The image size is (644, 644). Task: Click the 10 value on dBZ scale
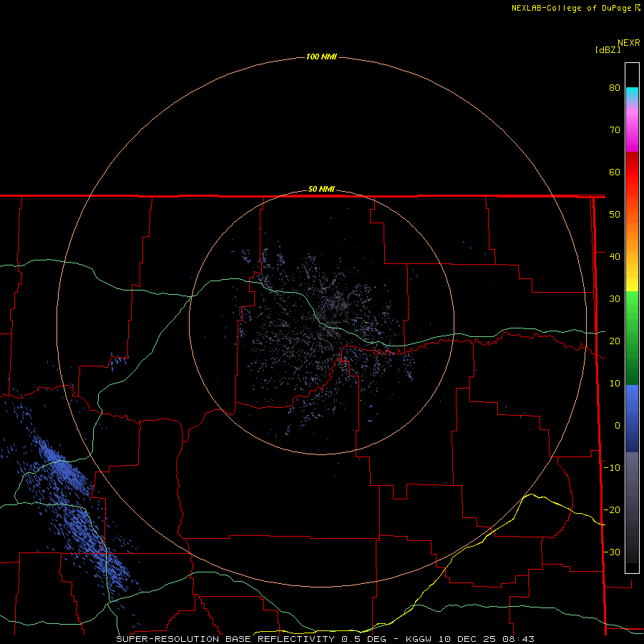[x=615, y=384]
